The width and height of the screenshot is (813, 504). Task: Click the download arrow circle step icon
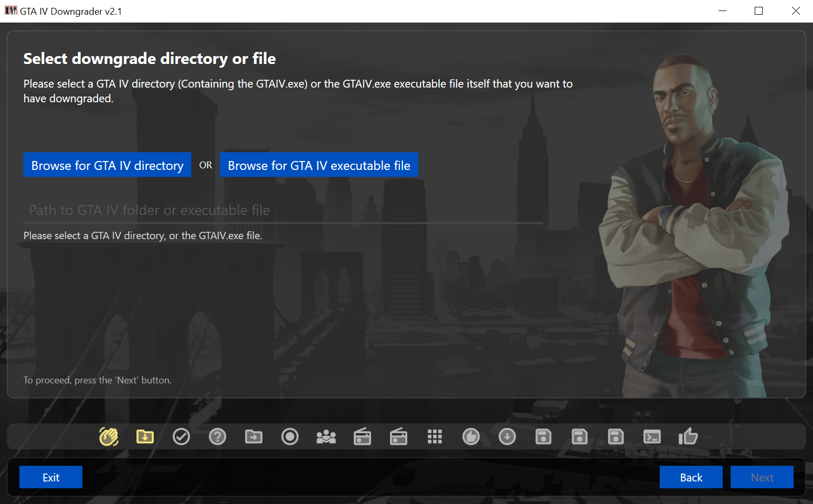507,436
